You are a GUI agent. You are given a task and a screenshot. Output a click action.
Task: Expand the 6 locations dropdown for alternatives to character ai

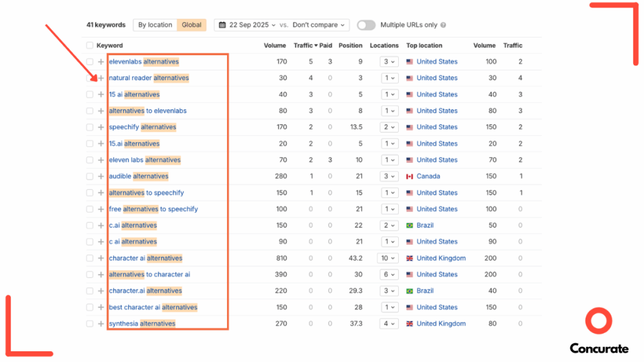point(389,275)
